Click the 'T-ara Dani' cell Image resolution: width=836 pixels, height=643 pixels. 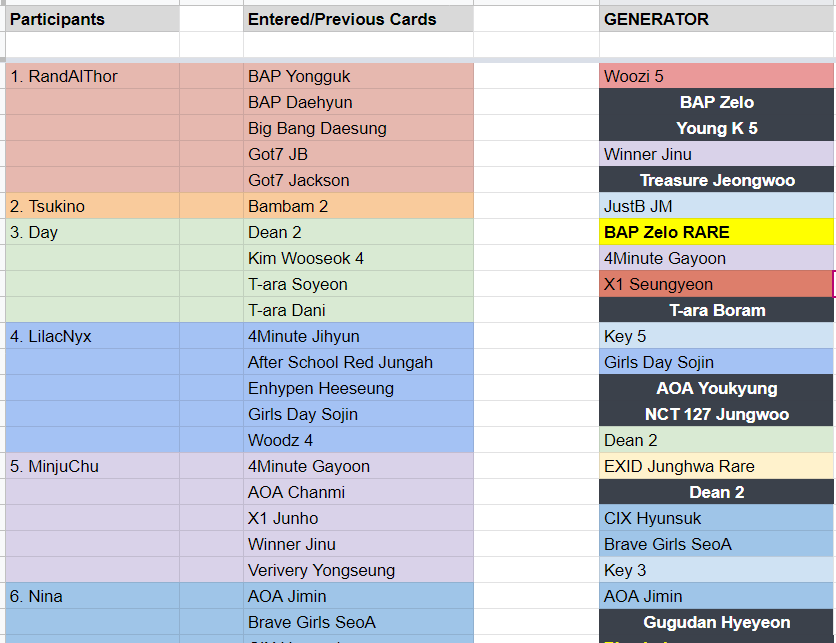point(358,310)
